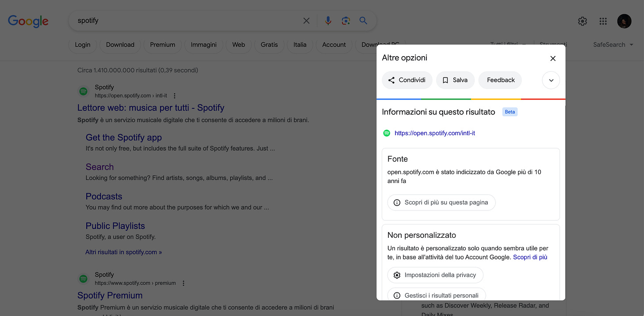The height and width of the screenshot is (316, 644).
Task: Click the magnifying glass search icon
Action: point(364,21)
